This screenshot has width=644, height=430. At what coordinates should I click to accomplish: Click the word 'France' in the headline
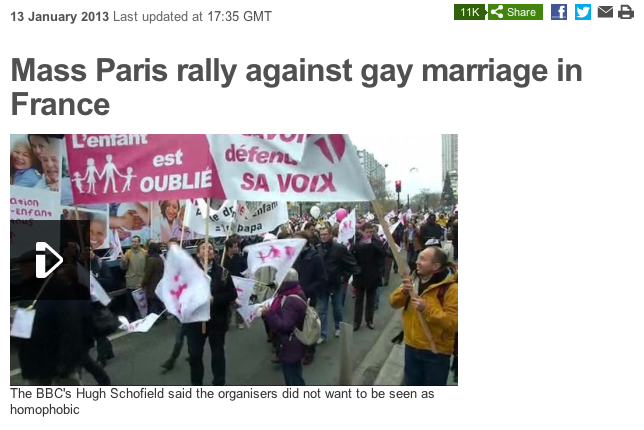click(x=60, y=104)
